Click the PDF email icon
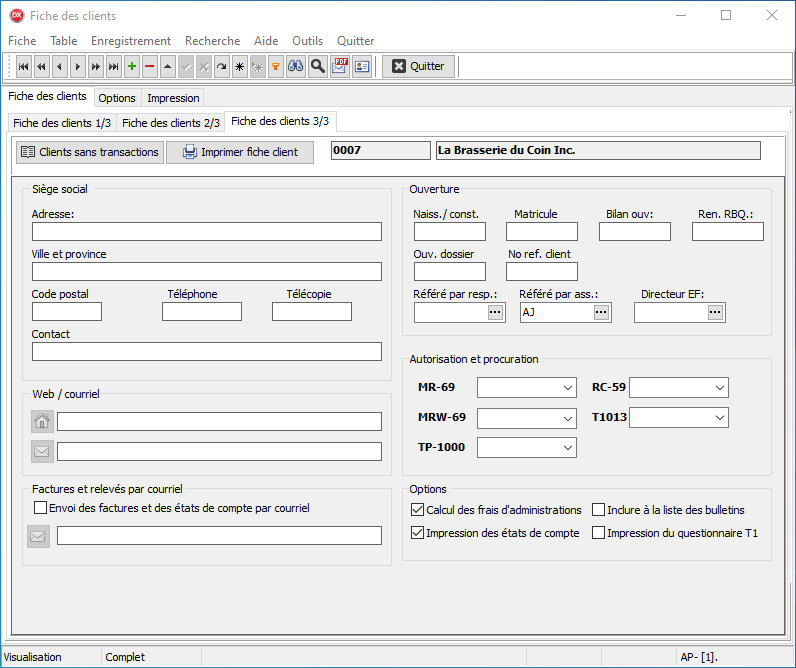796x668 pixels. [x=340, y=66]
